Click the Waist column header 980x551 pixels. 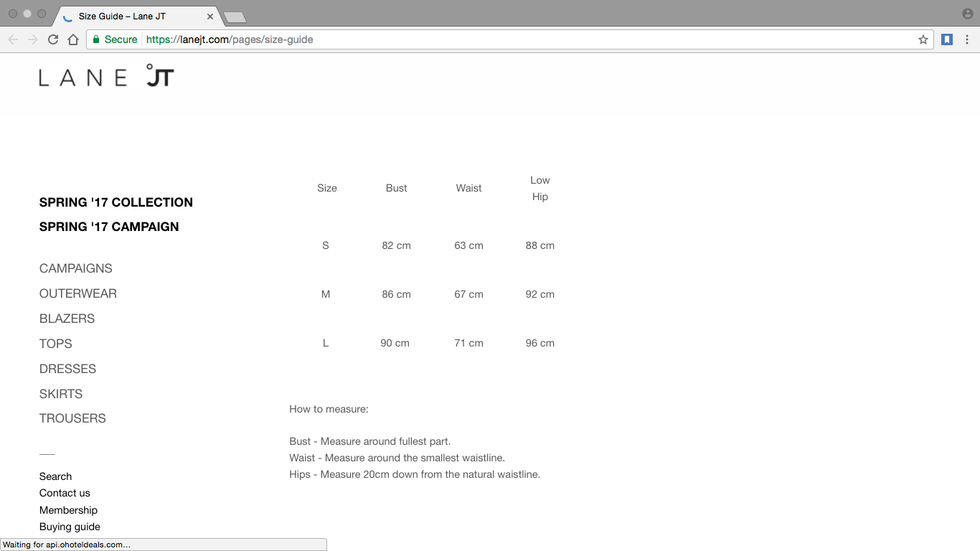click(469, 188)
